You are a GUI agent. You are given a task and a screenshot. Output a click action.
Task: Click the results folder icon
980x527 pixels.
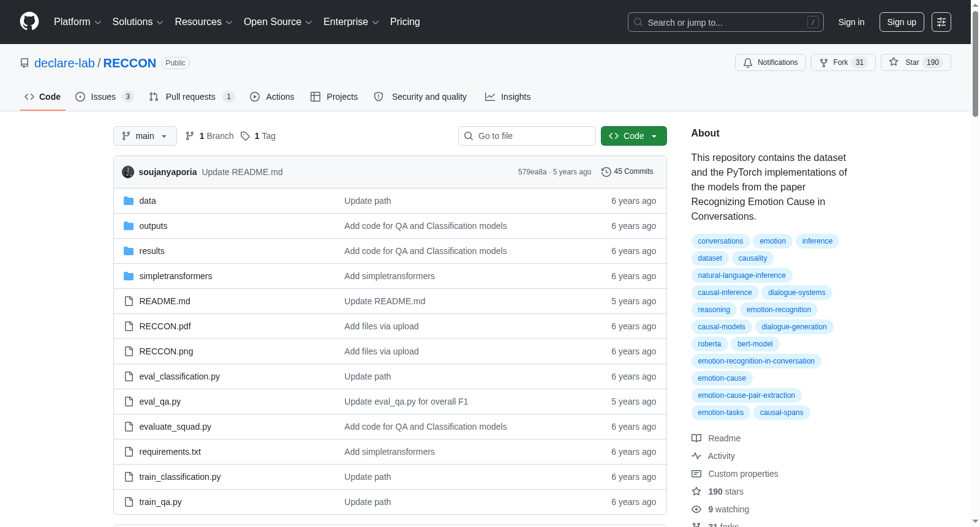[129, 251]
